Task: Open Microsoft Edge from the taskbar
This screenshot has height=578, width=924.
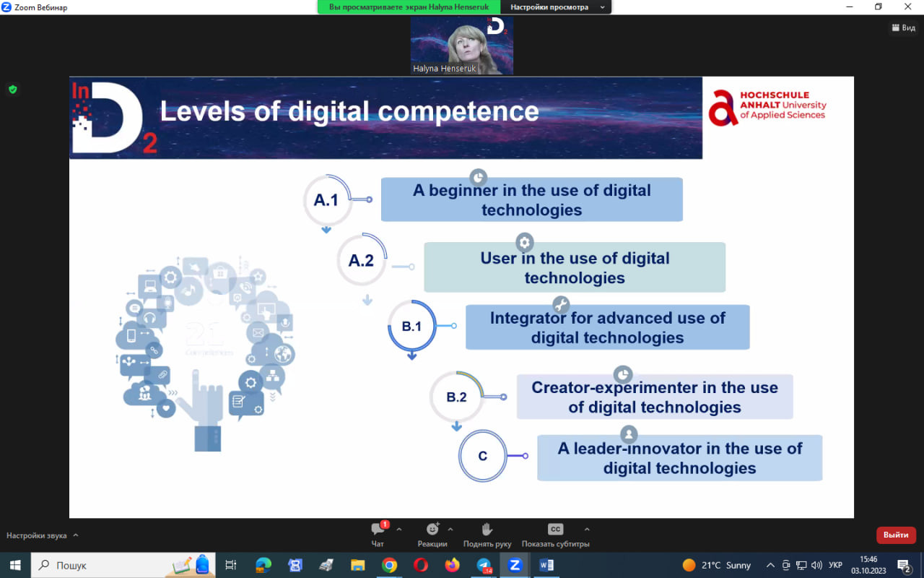Action: click(263, 565)
